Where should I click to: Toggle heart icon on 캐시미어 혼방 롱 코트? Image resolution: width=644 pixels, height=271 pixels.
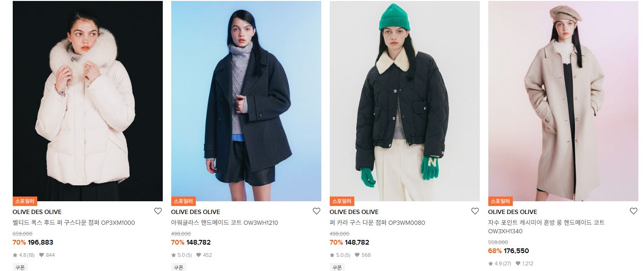click(x=634, y=211)
